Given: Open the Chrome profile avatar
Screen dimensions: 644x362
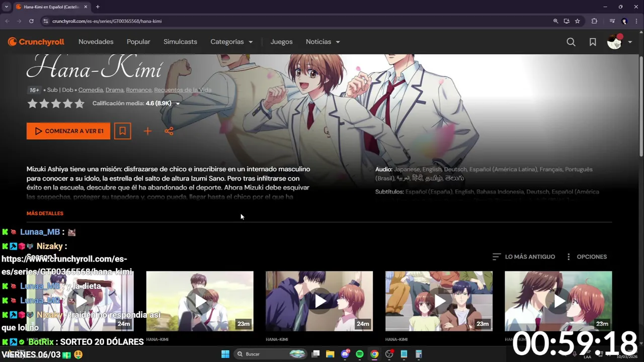Looking at the screenshot, I should (x=624, y=21).
